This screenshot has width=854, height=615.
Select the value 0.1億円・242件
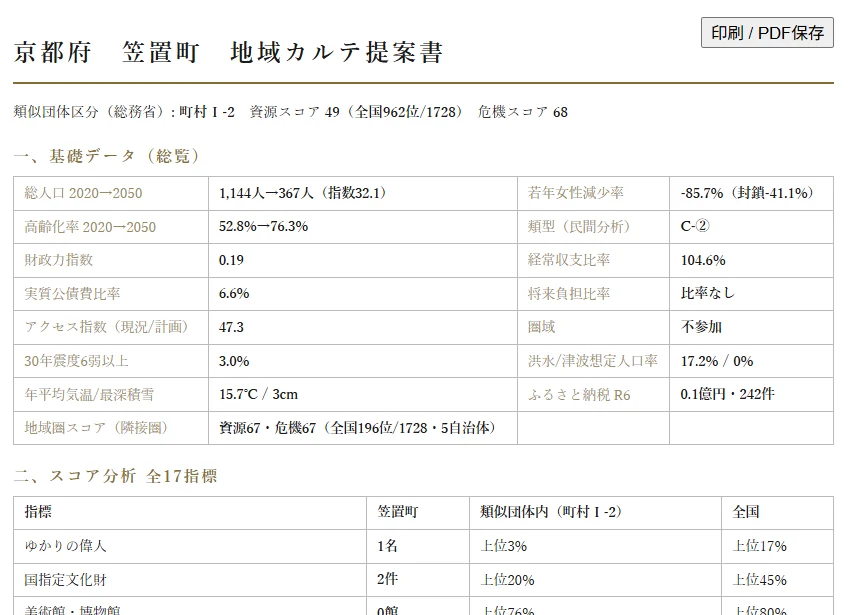point(727,394)
